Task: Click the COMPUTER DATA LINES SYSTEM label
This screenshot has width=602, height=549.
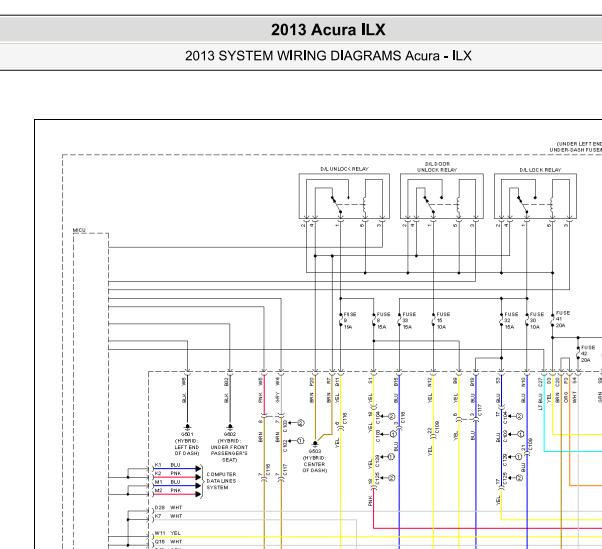Action: (x=221, y=481)
